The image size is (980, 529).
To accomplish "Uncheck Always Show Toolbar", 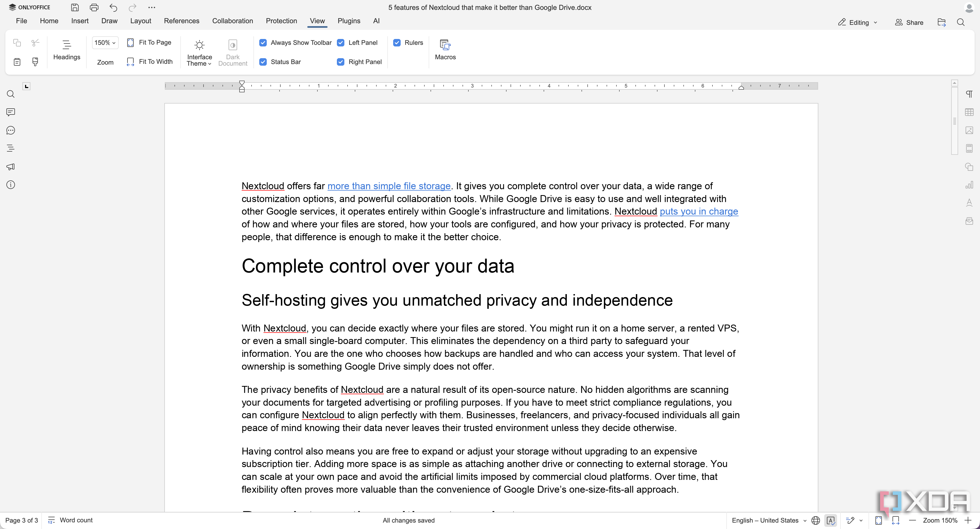I will (x=263, y=43).
